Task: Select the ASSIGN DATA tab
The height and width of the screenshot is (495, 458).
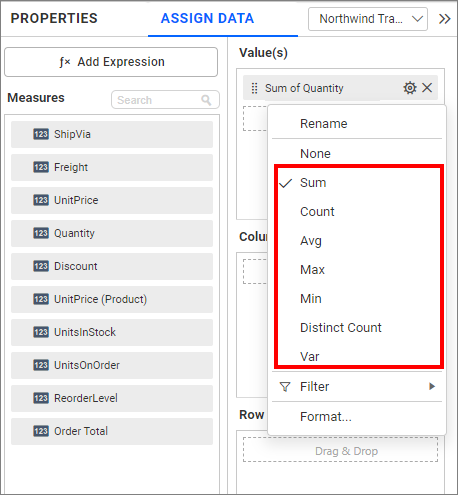Action: click(x=207, y=18)
